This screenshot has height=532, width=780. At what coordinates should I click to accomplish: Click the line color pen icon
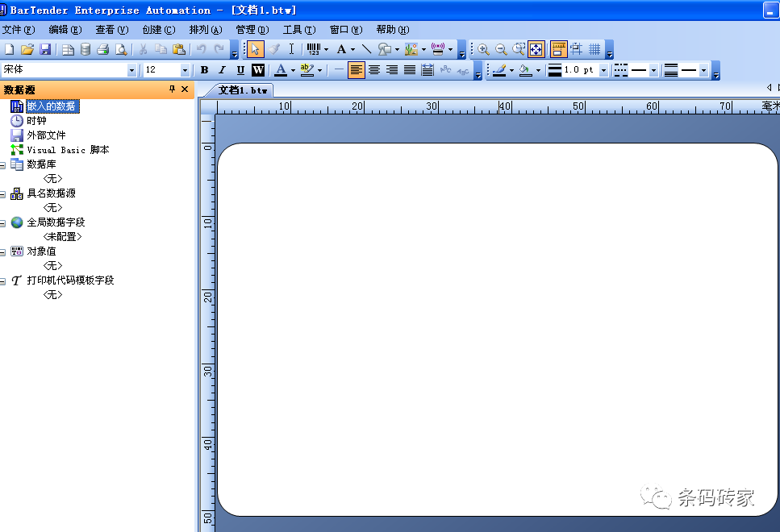click(x=500, y=70)
